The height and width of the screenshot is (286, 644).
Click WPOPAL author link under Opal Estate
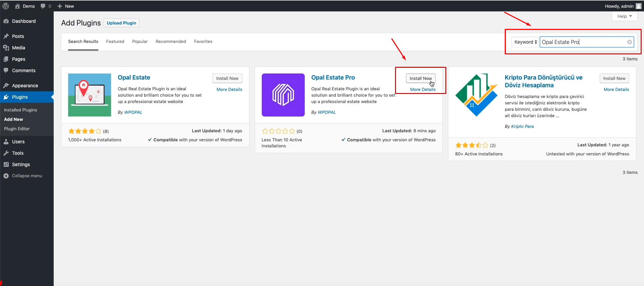click(133, 112)
